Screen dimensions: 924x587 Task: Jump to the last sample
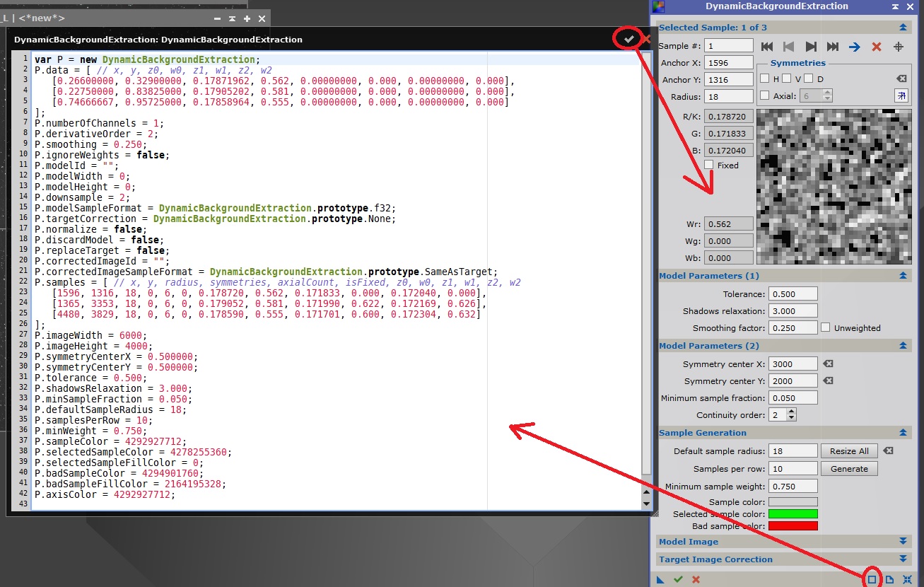[833, 47]
